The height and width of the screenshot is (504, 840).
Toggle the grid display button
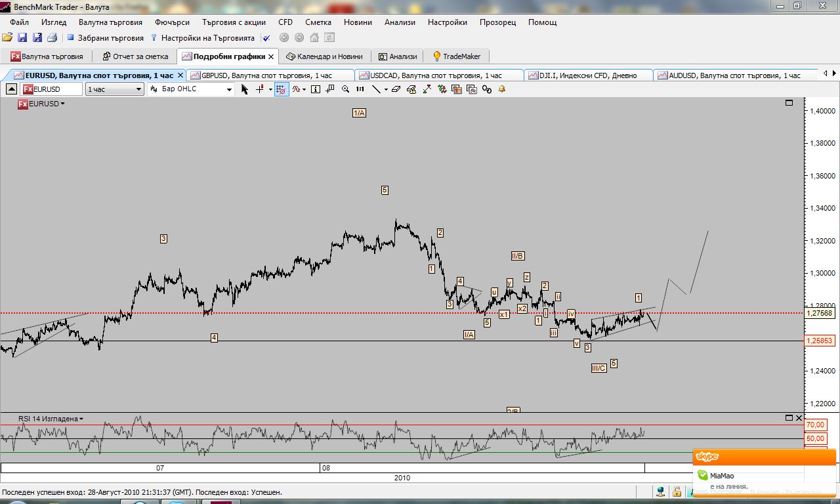point(282,89)
